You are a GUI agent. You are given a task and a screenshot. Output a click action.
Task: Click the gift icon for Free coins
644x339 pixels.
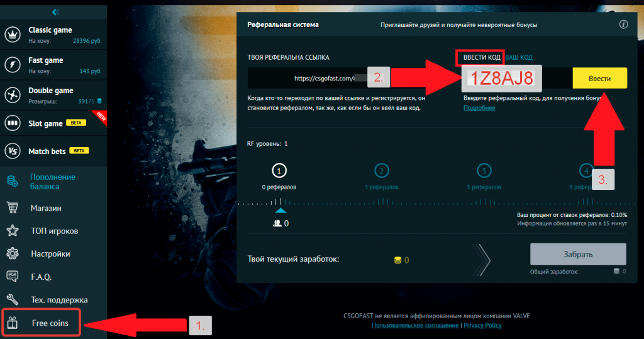13,323
